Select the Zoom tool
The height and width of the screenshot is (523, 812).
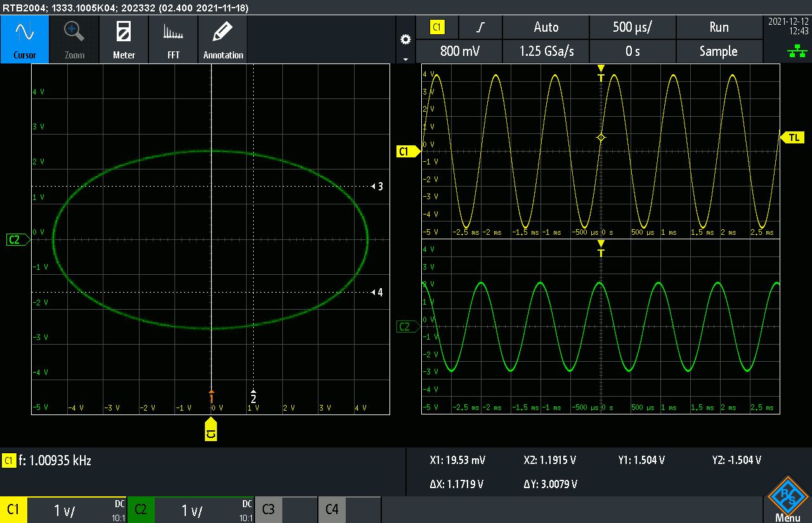tap(74, 39)
